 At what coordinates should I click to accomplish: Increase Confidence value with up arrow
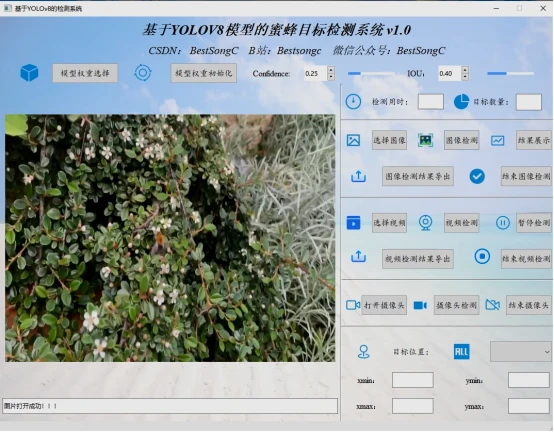click(x=331, y=70)
